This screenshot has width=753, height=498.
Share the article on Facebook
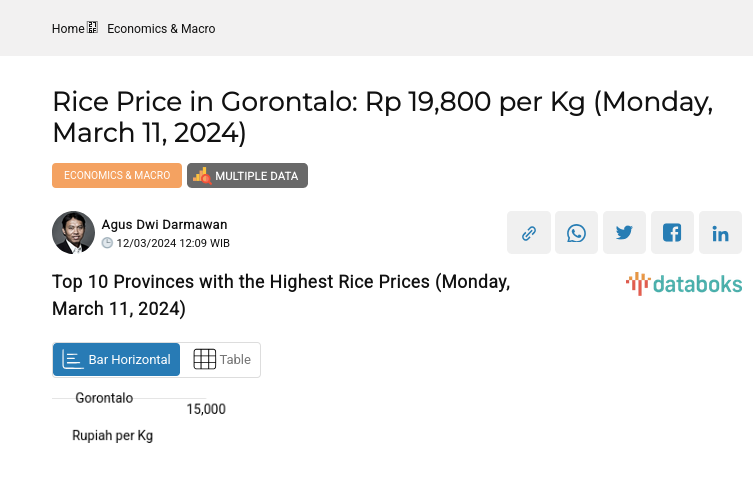(672, 233)
